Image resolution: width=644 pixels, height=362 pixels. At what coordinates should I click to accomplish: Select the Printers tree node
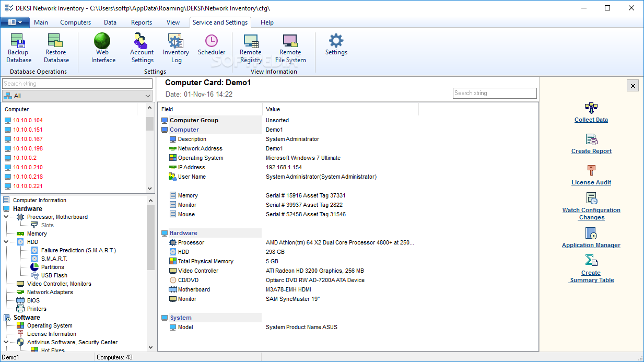pyautogui.click(x=37, y=309)
